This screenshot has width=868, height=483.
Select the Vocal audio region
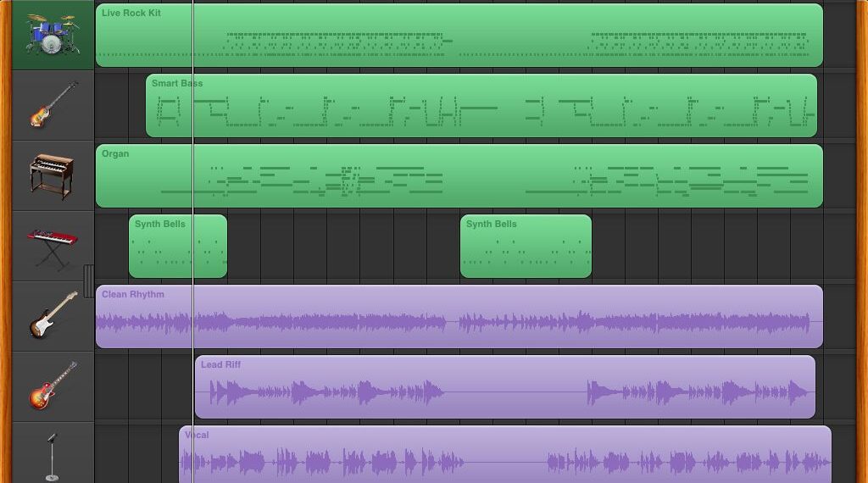[505, 454]
